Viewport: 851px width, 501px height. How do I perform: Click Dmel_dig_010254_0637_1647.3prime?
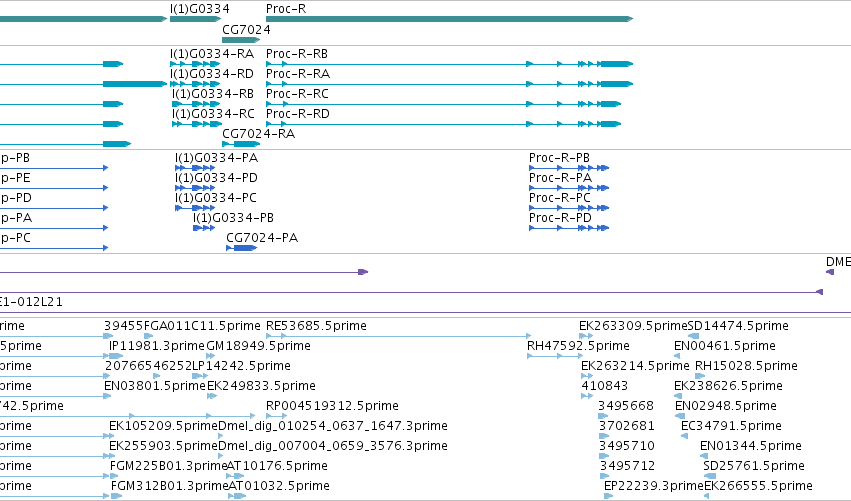pyautogui.click(x=333, y=426)
